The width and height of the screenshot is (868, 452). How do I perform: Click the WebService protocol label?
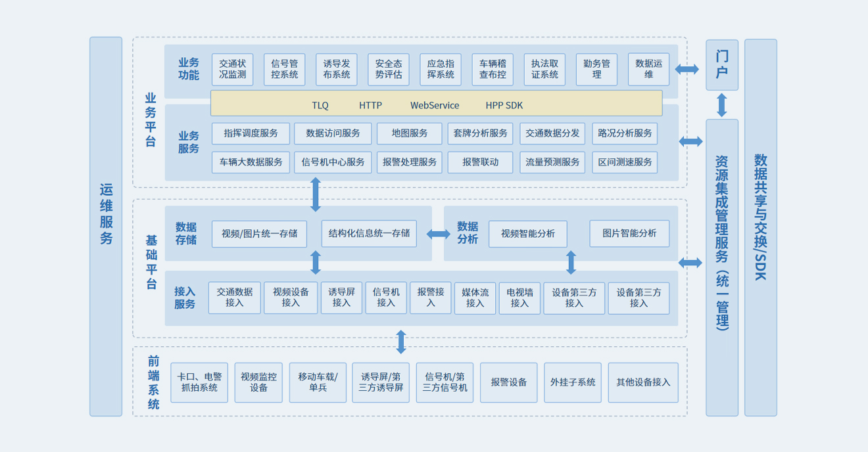[x=435, y=105]
